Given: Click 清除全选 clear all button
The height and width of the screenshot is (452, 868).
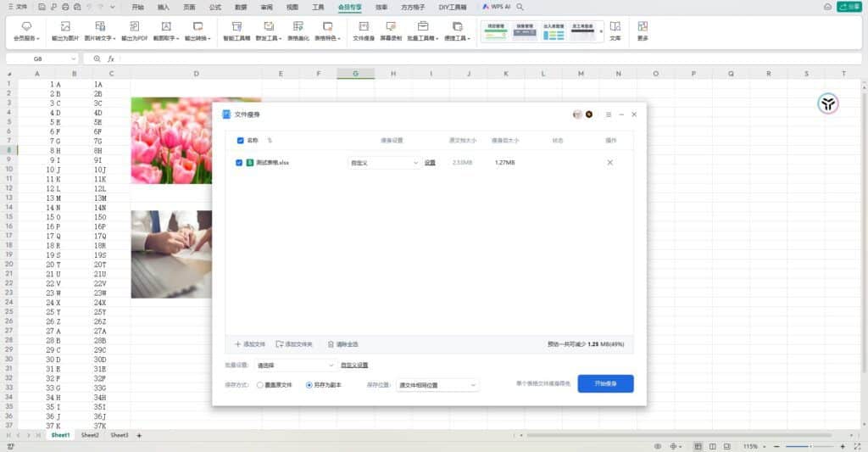Looking at the screenshot, I should (343, 344).
